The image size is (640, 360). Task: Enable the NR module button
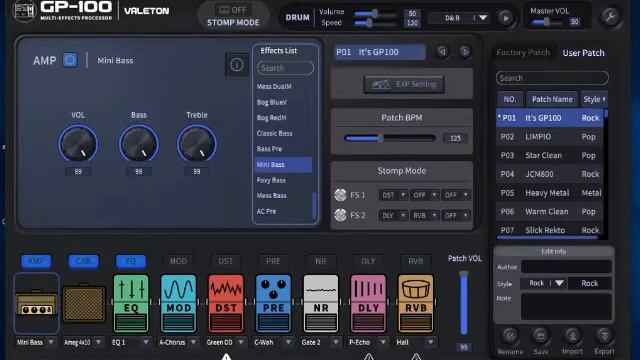point(320,261)
